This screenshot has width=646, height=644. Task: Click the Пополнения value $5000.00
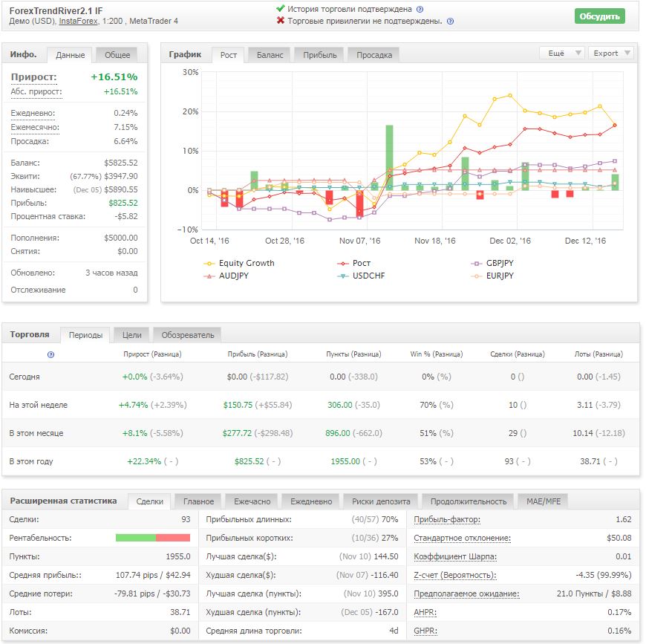click(121, 238)
